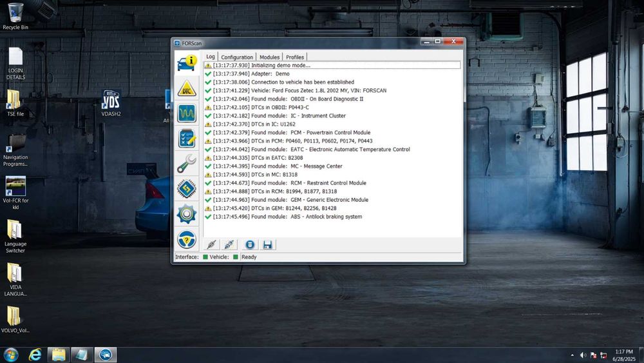Viewport: 644px width, 363px height.
Task: Click the 'Ready' status bar text
Action: coord(249,257)
